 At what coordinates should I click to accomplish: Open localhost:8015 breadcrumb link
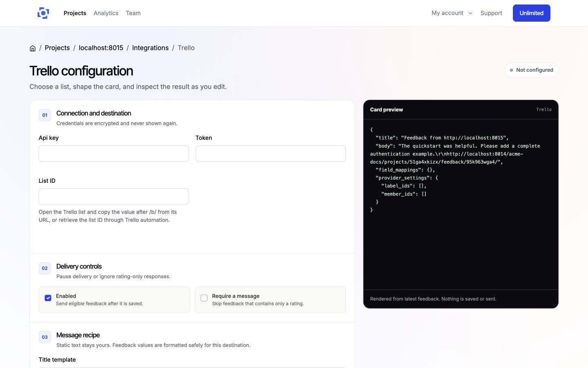click(101, 48)
